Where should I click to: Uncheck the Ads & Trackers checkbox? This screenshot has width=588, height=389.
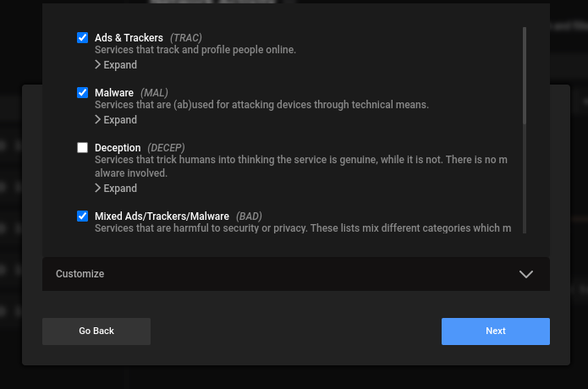pyautogui.click(x=83, y=38)
